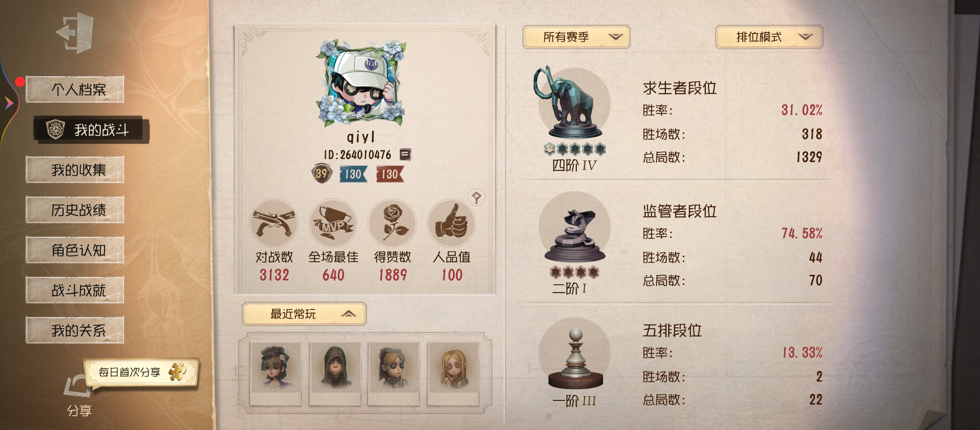Tap the rose 得赞数 icon
The image size is (980, 430).
[392, 223]
